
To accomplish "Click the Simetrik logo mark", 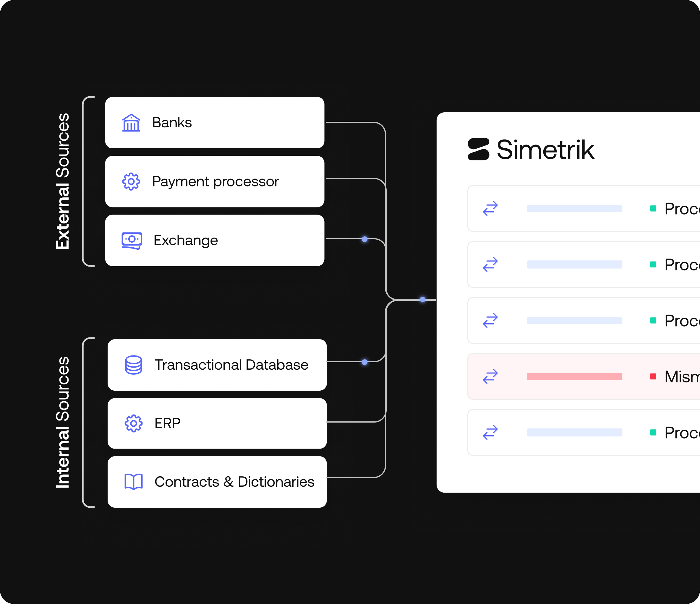I will [478, 149].
